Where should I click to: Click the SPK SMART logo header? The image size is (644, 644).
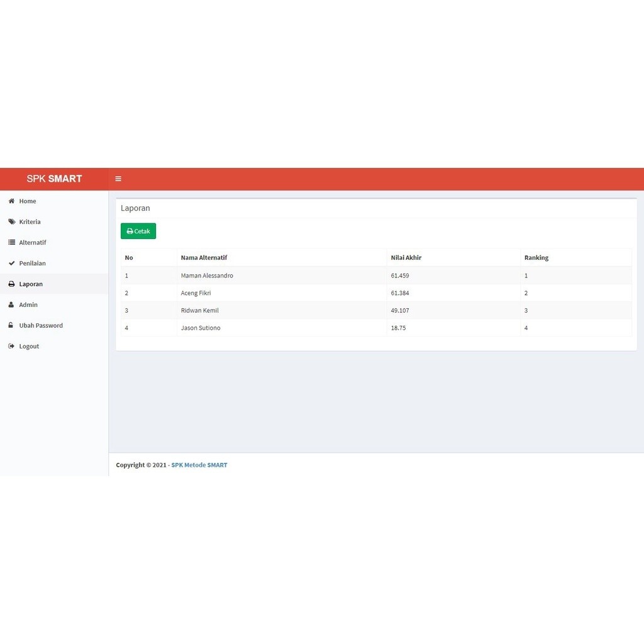point(54,179)
